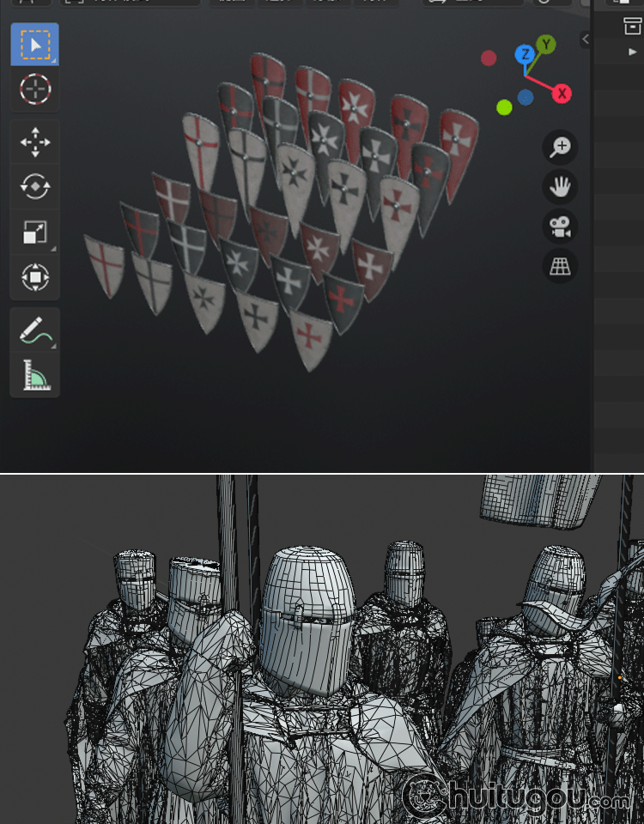Choose the Move tool

[34, 142]
